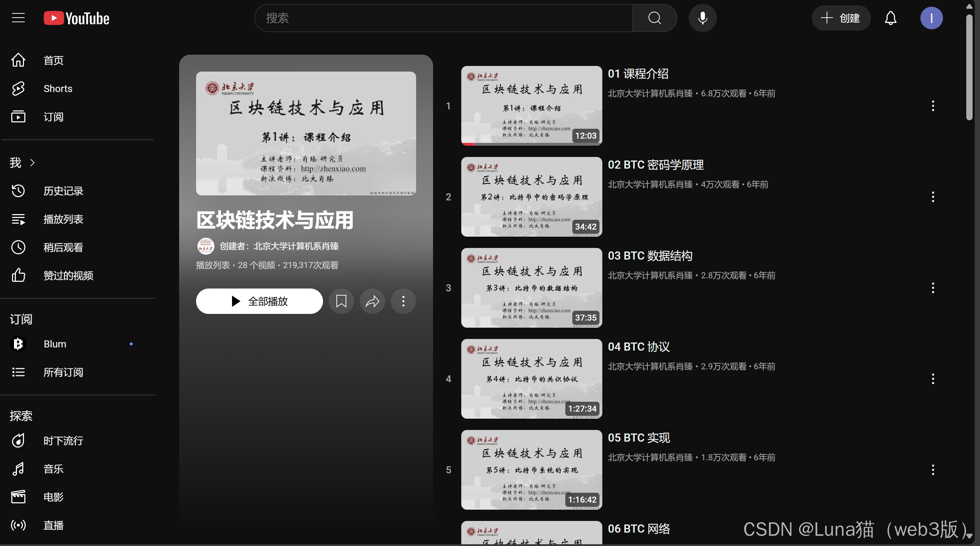Image resolution: width=980 pixels, height=546 pixels.
Task: Click the page vertical scrollbar
Action: pyautogui.click(x=969, y=67)
